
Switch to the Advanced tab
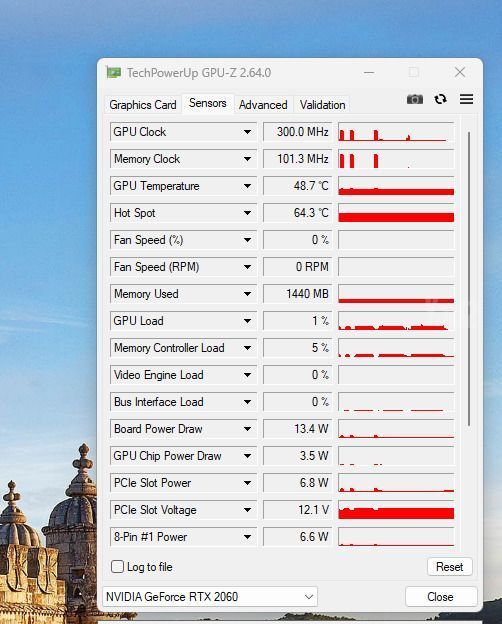pos(263,105)
